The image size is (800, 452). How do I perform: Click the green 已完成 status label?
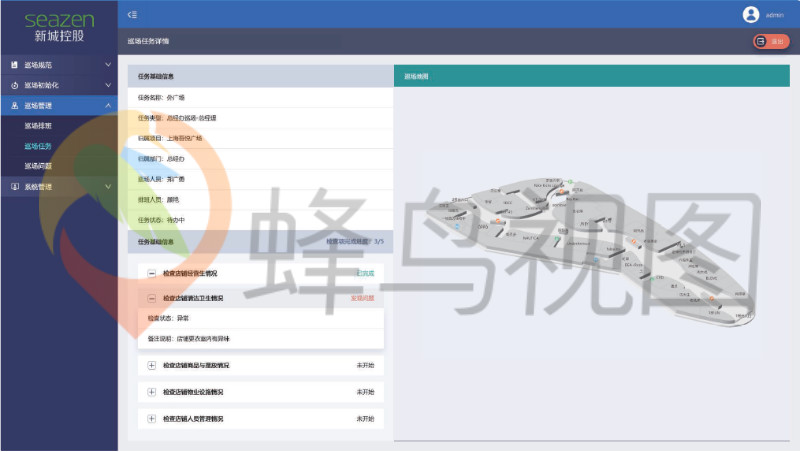click(x=365, y=273)
